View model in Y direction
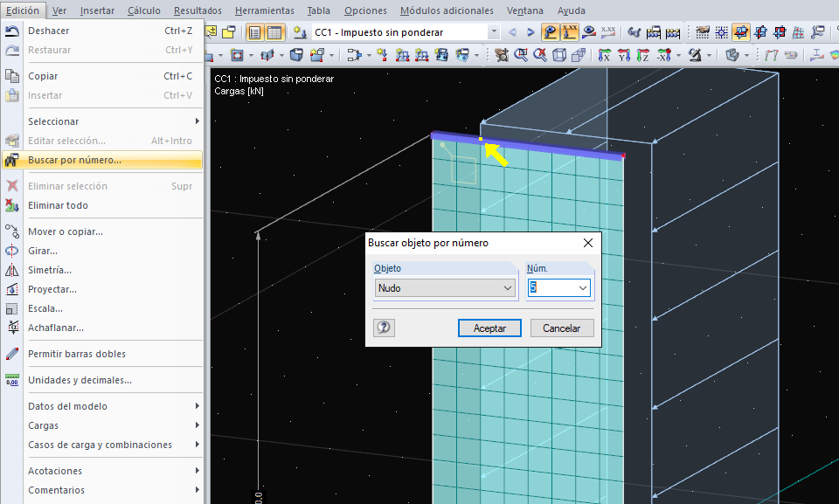Screen dimensions: 839x504 (x=623, y=54)
